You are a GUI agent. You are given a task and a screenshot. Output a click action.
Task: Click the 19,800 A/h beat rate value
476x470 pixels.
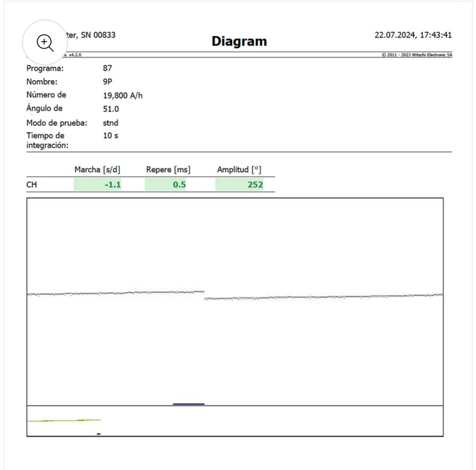click(123, 95)
